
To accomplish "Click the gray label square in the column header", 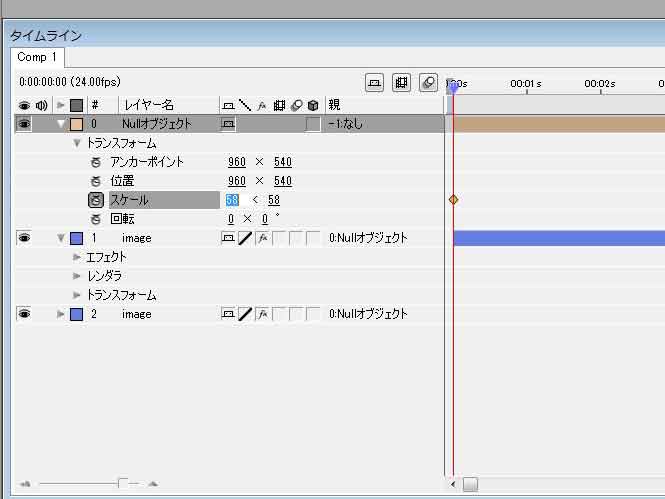I will 76,105.
